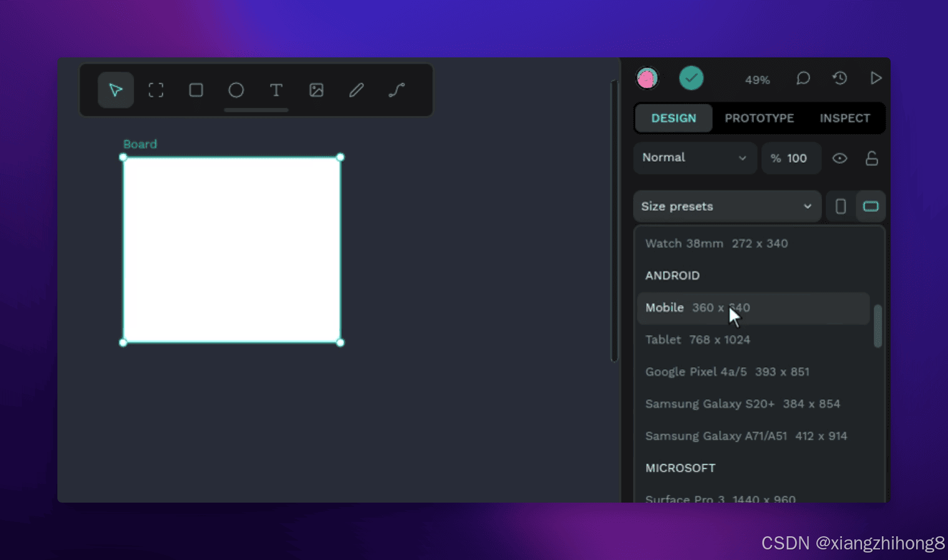Image resolution: width=948 pixels, height=560 pixels.
Task: Click the teal checkmark status icon
Action: 691,78
